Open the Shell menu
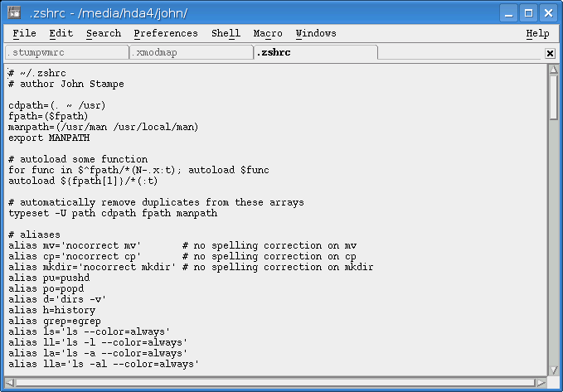Image resolution: width=563 pixels, height=392 pixels. click(x=226, y=34)
